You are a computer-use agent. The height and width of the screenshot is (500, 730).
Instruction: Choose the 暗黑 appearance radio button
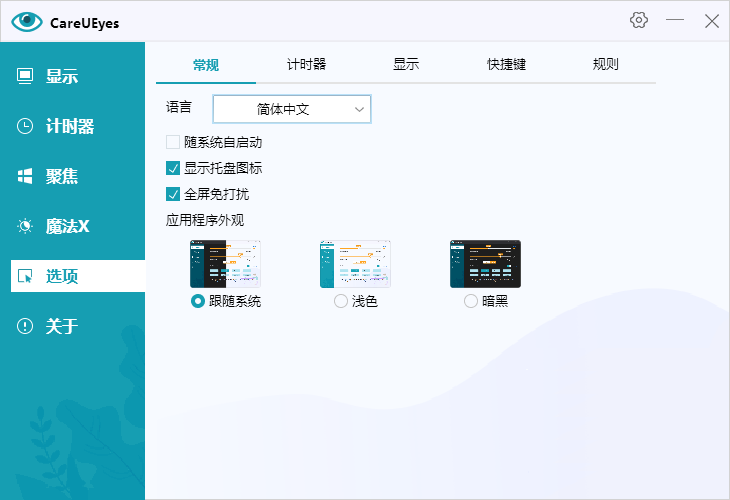pyautogui.click(x=471, y=301)
